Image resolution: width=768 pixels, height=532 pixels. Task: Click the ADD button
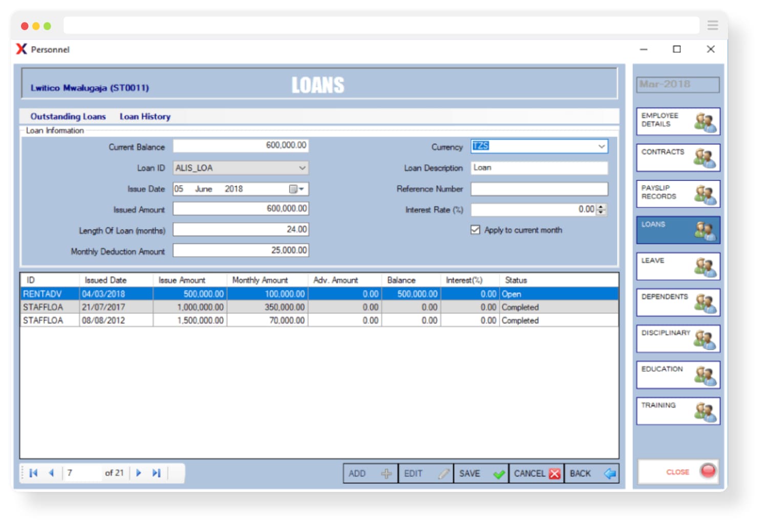click(370, 474)
